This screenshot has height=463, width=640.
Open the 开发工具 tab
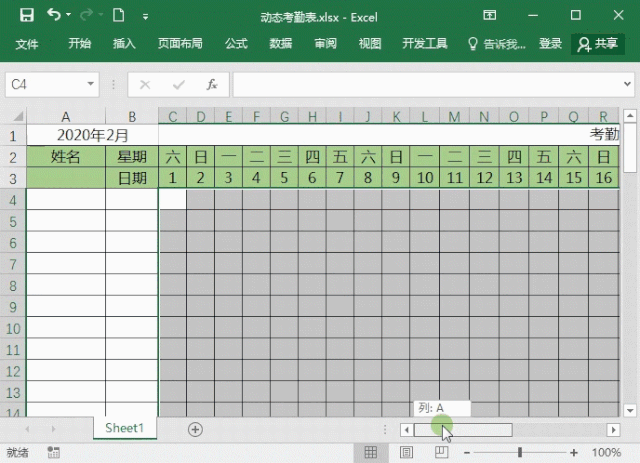pyautogui.click(x=424, y=43)
